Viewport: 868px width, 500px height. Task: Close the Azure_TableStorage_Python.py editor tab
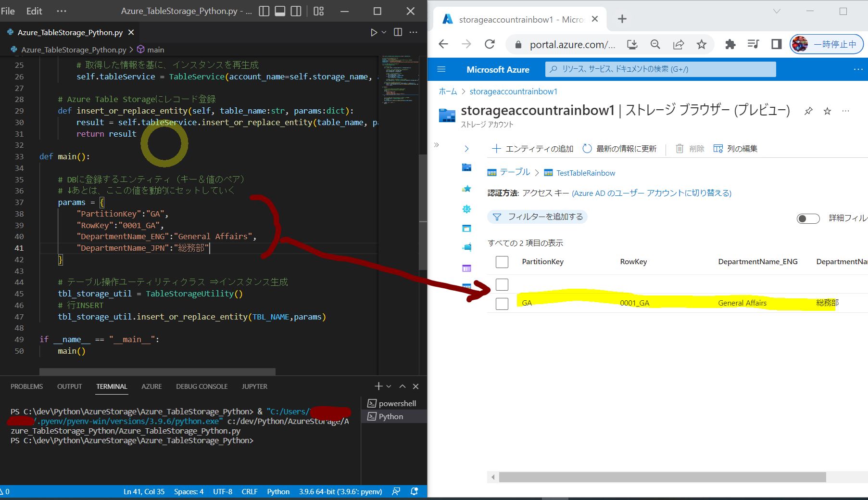pos(131,32)
